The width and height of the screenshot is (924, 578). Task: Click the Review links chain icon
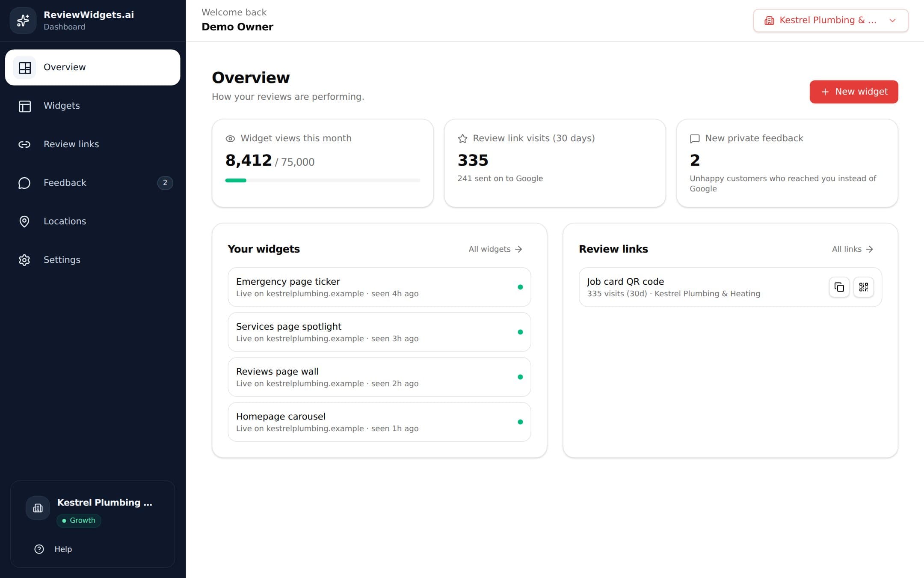tap(24, 145)
